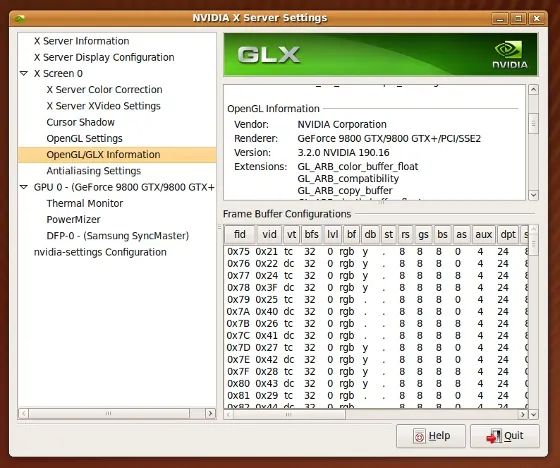Click the 0x3F vid cell
The height and width of the screenshot is (468, 560).
[x=266, y=288]
